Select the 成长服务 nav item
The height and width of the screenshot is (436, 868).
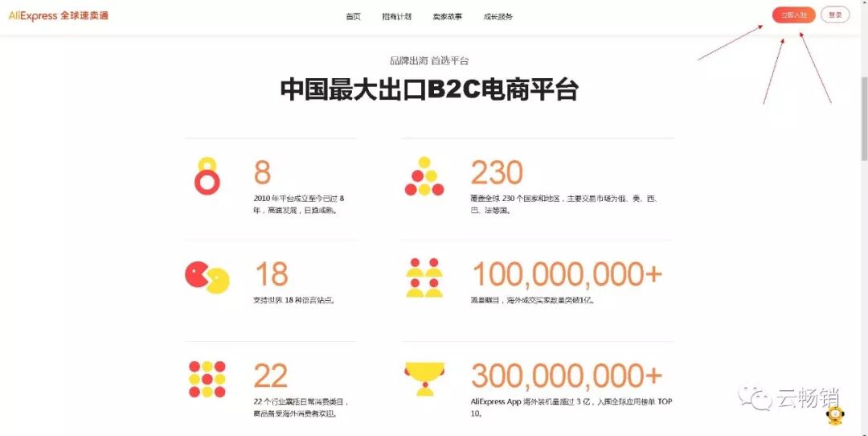coord(497,17)
